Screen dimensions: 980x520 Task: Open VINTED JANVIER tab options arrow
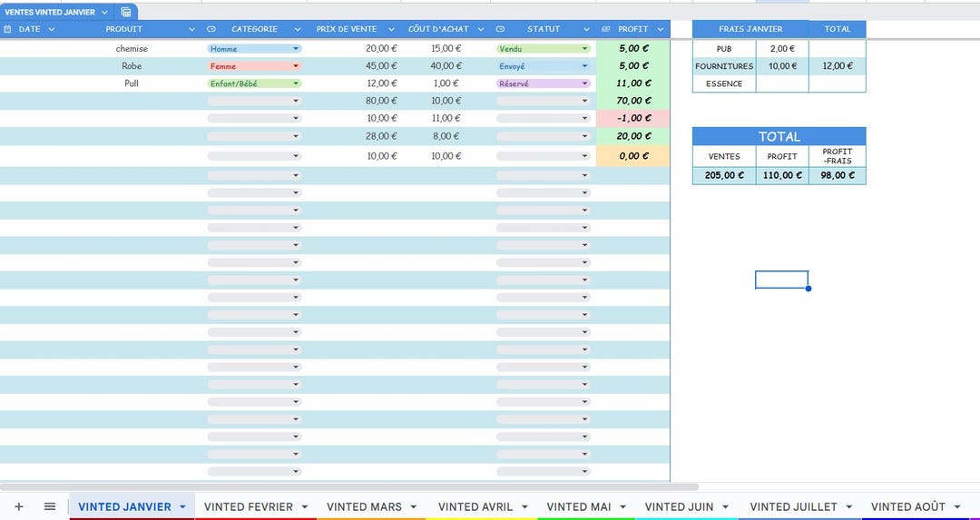pos(182,507)
